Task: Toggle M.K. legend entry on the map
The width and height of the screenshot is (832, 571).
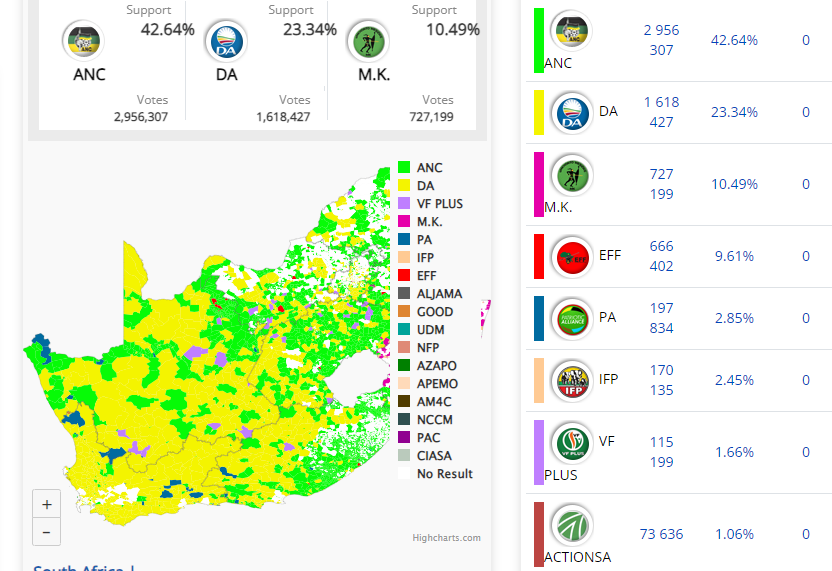Action: pos(420,222)
